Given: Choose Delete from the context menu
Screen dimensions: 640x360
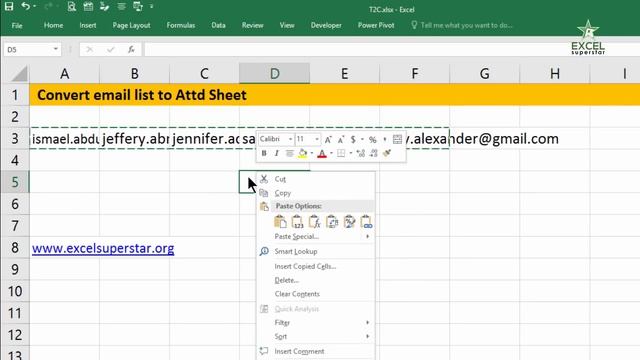Looking at the screenshot, I should pyautogui.click(x=316, y=280).
